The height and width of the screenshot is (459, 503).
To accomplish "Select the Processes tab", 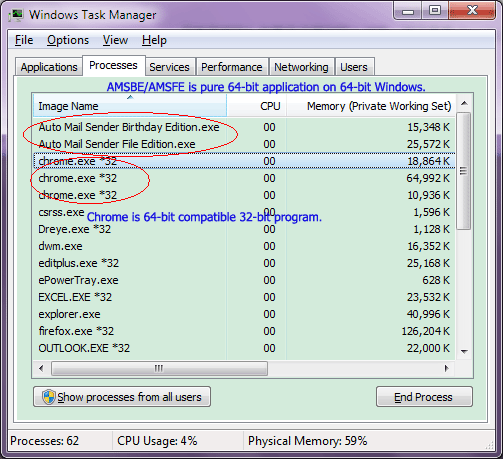I will point(113,65).
